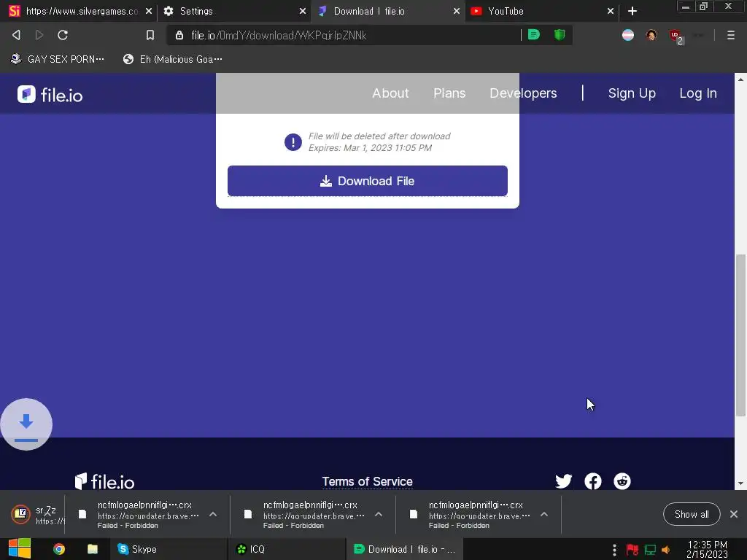
Task: Open the About page link
Action: coord(390,93)
